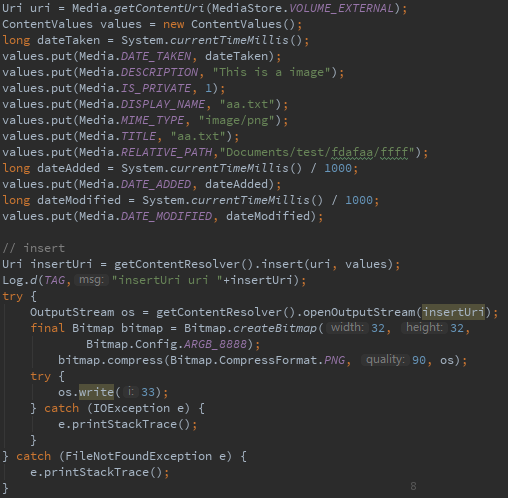Click the "image/png" string literal
The image size is (508, 498).
click(237, 120)
